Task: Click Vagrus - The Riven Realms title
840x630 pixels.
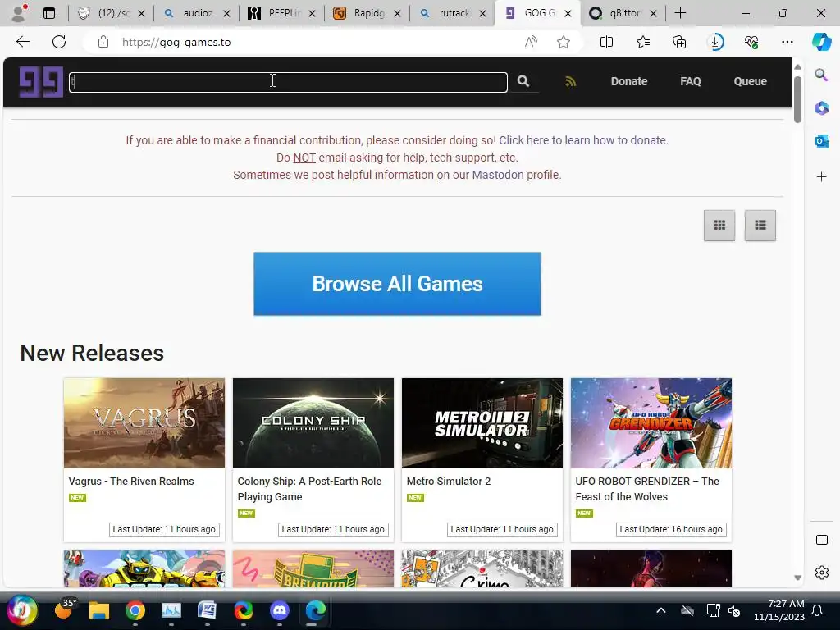Action: click(x=131, y=481)
